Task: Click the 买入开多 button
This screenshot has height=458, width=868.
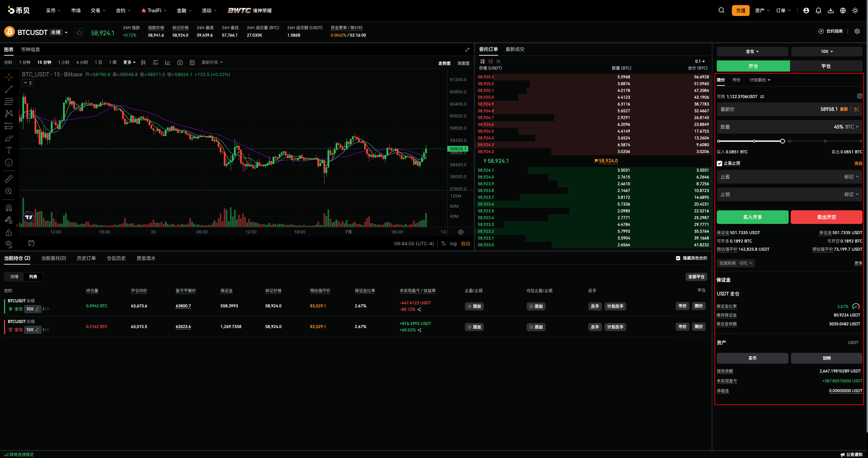Action: point(752,217)
